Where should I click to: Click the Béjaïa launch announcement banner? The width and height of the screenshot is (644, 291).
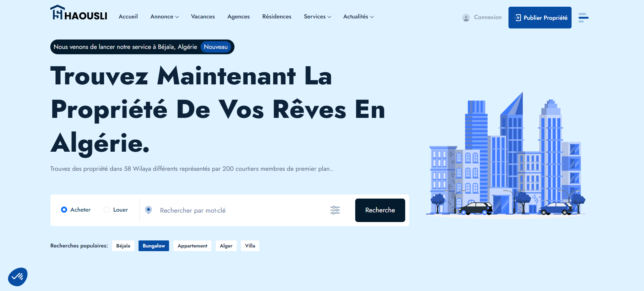pyautogui.click(x=125, y=47)
